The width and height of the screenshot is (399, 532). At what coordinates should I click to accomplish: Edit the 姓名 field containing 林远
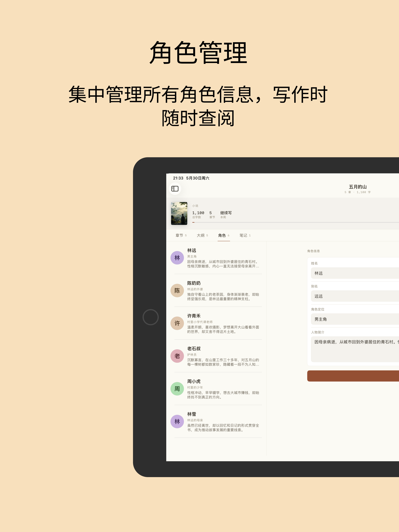[x=355, y=273]
